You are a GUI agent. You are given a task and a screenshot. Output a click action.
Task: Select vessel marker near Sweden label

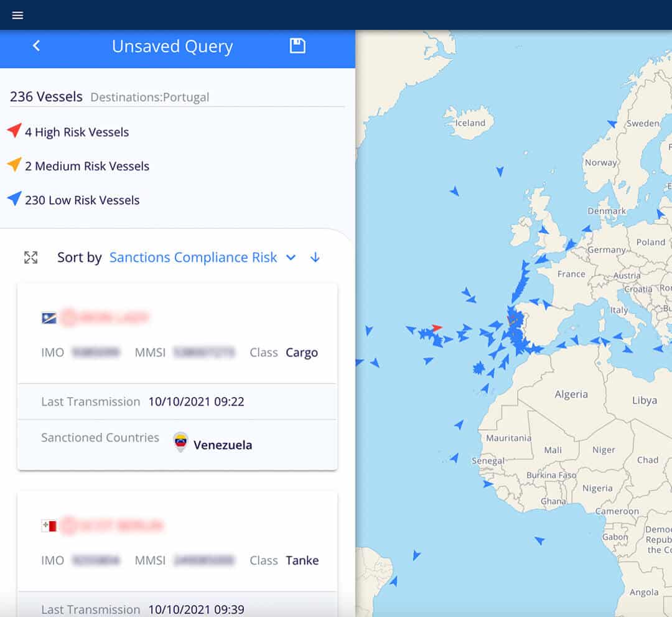coord(612,124)
